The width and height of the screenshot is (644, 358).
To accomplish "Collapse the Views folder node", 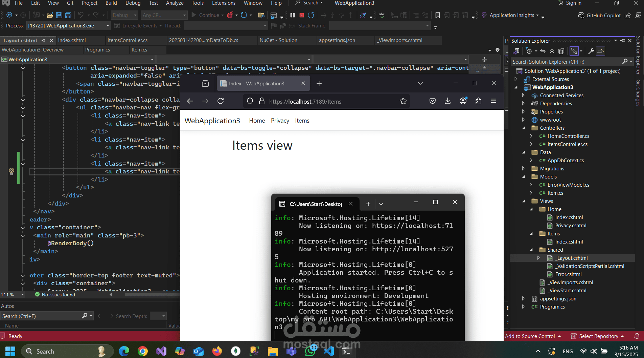I will pos(524,201).
